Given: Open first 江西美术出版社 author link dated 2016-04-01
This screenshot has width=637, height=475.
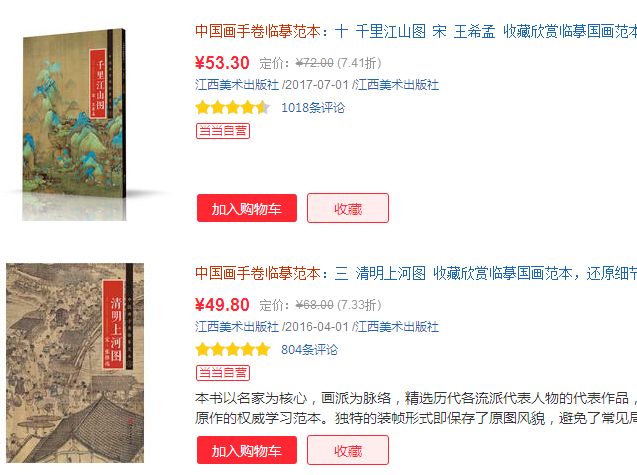Looking at the screenshot, I should 237,327.
